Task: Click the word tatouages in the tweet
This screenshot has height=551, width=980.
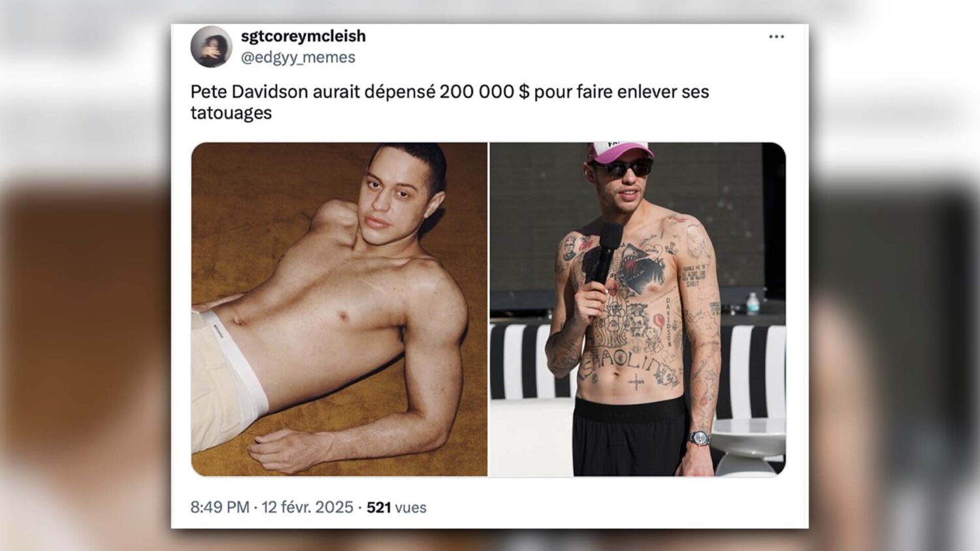Action: (231, 113)
